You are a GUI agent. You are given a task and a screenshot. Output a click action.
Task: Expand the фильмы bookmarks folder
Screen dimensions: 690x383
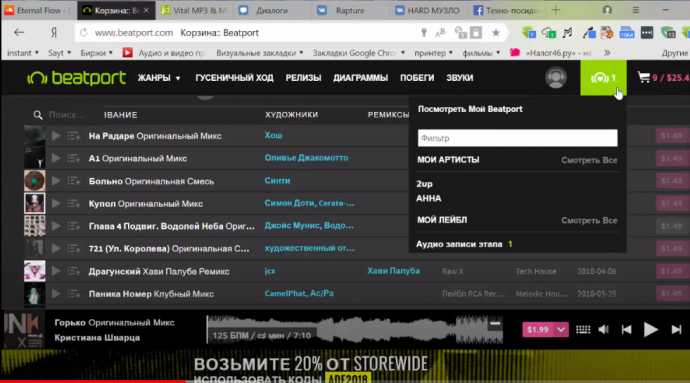click(481, 53)
